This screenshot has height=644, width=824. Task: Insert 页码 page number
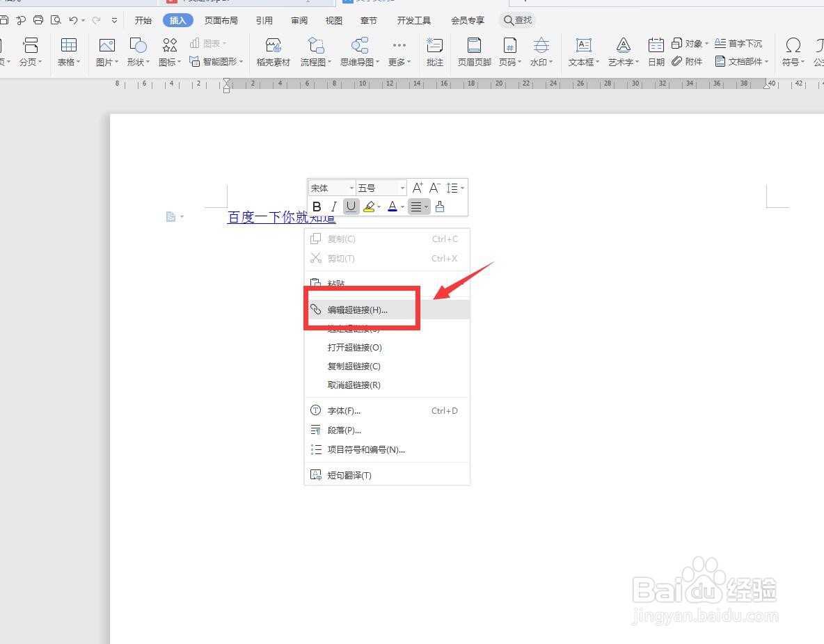pyautogui.click(x=509, y=51)
